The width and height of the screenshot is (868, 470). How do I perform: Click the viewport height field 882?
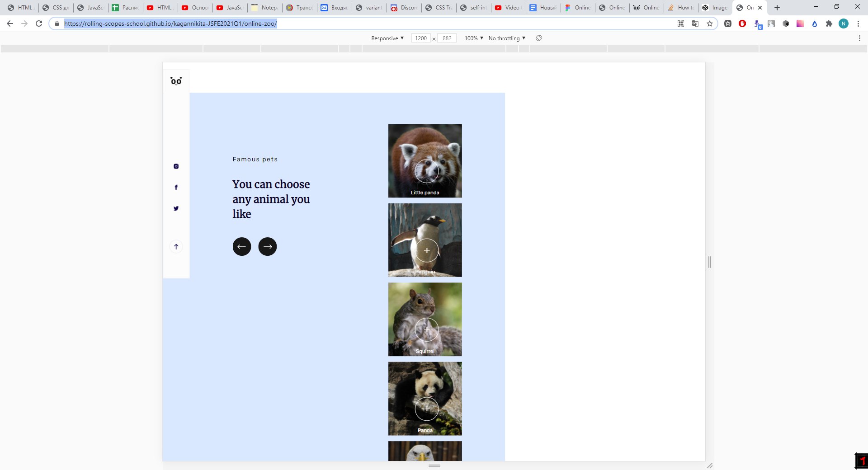point(447,38)
